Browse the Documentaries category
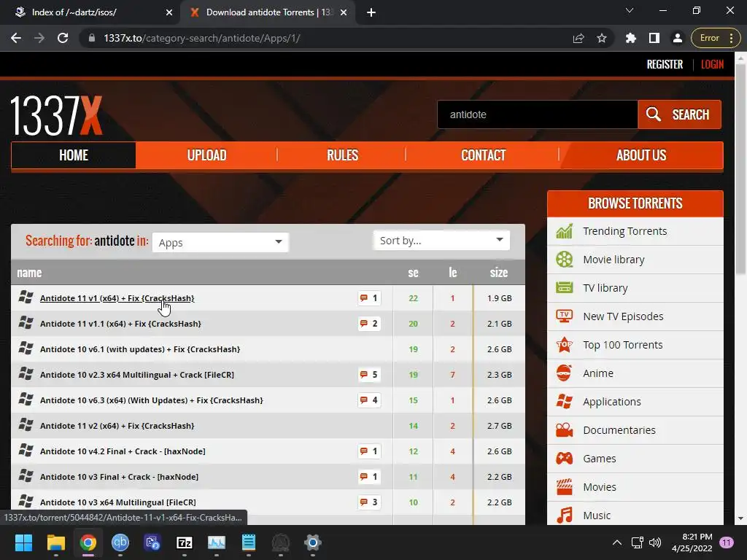This screenshot has width=747, height=560. point(635,430)
